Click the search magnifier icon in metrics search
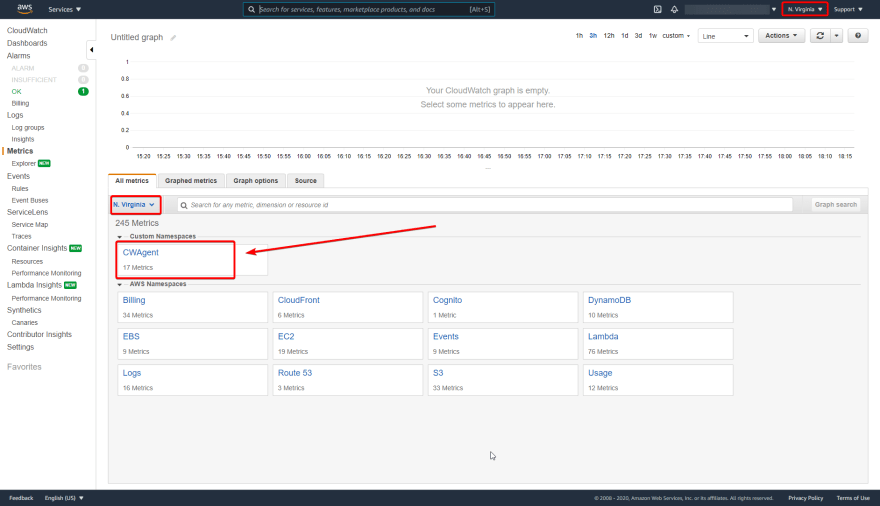 click(x=184, y=205)
